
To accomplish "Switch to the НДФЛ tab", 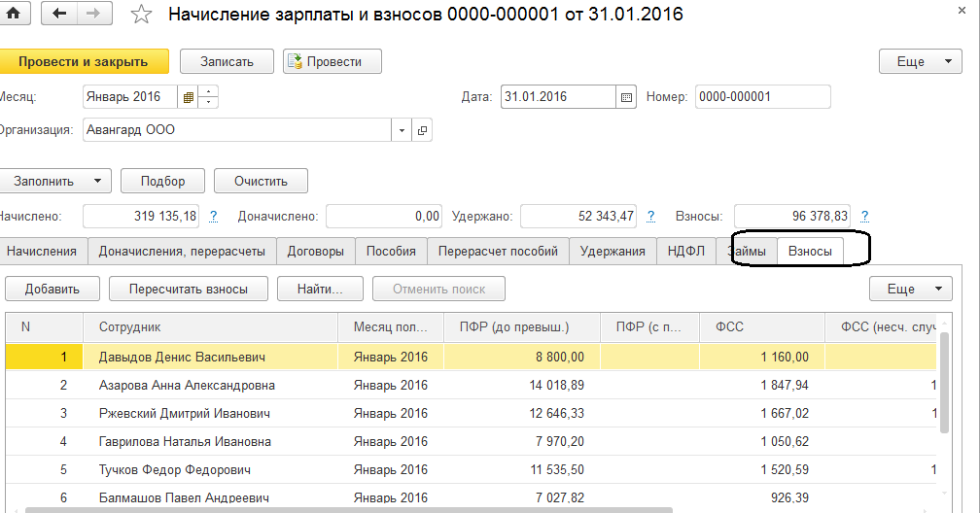I will [685, 252].
